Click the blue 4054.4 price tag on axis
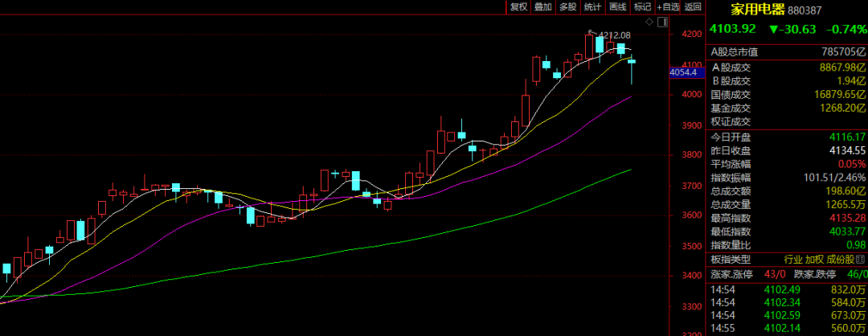 [x=687, y=72]
